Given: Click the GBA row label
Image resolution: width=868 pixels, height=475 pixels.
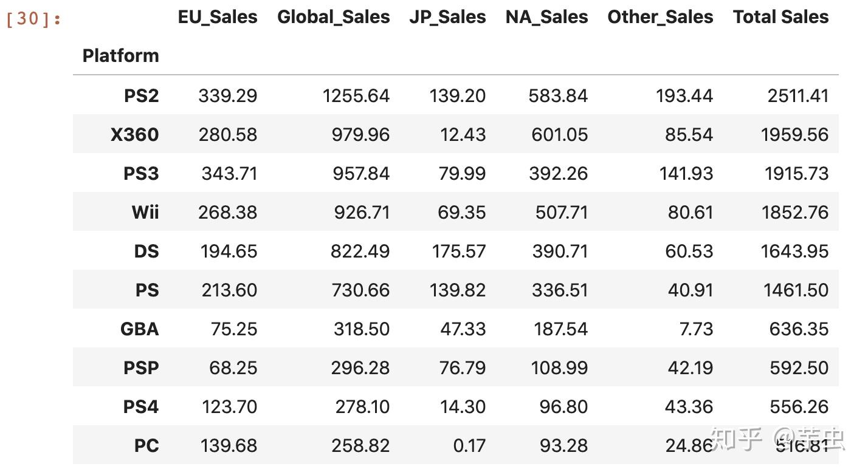Looking at the screenshot, I should 139,329.
